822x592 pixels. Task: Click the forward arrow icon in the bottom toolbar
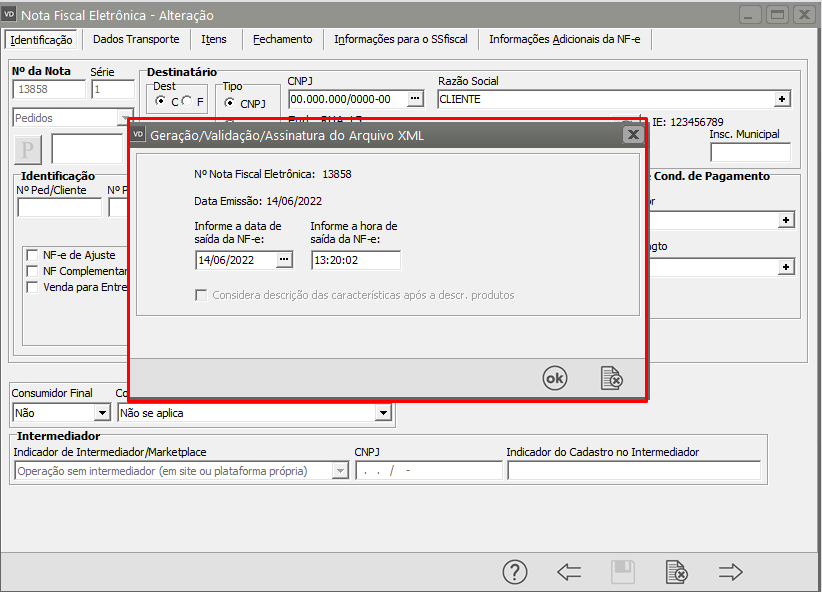click(731, 572)
